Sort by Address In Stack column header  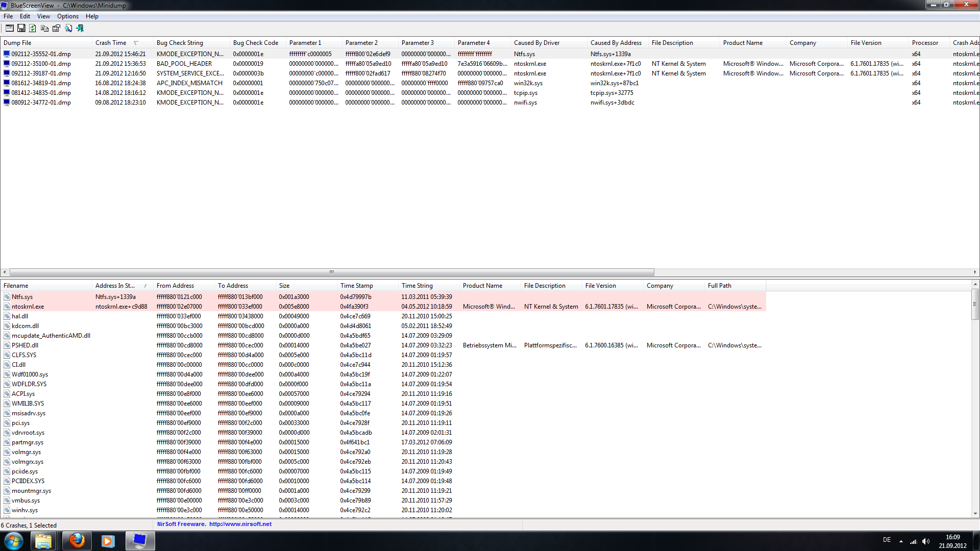click(x=115, y=286)
